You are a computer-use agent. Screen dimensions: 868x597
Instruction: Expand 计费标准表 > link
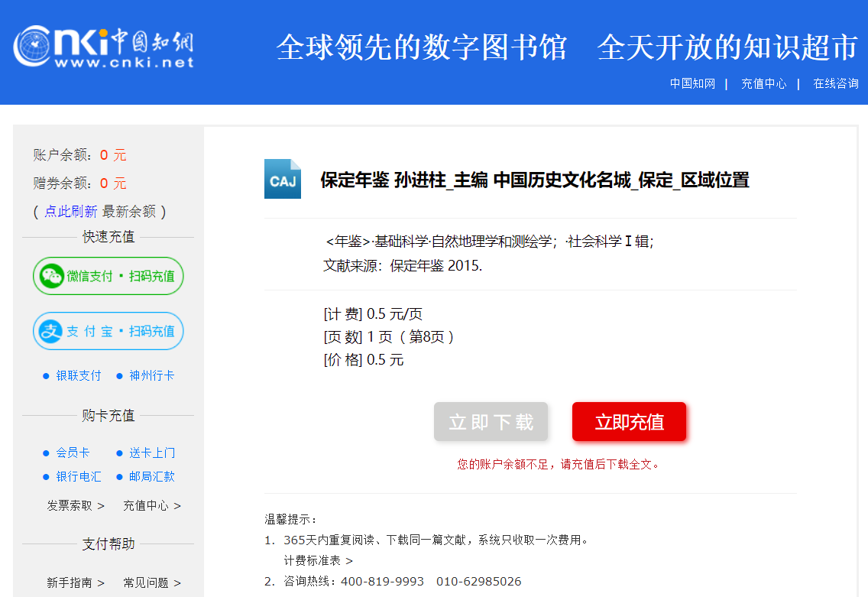(318, 560)
